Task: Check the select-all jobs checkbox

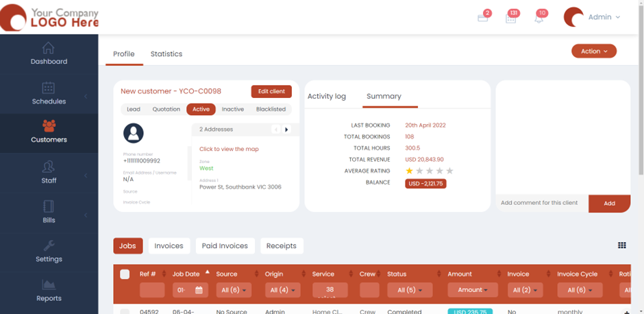Action: point(125,274)
